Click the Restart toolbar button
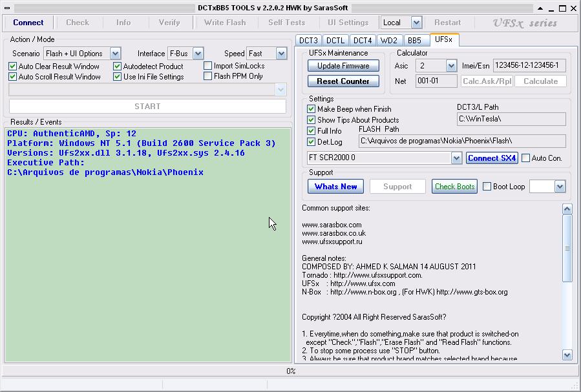 (448, 23)
